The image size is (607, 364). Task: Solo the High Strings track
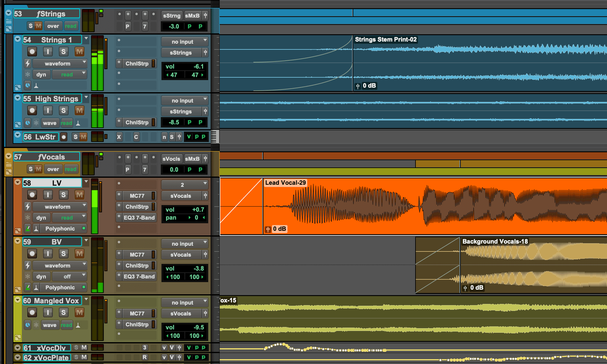coord(63,110)
